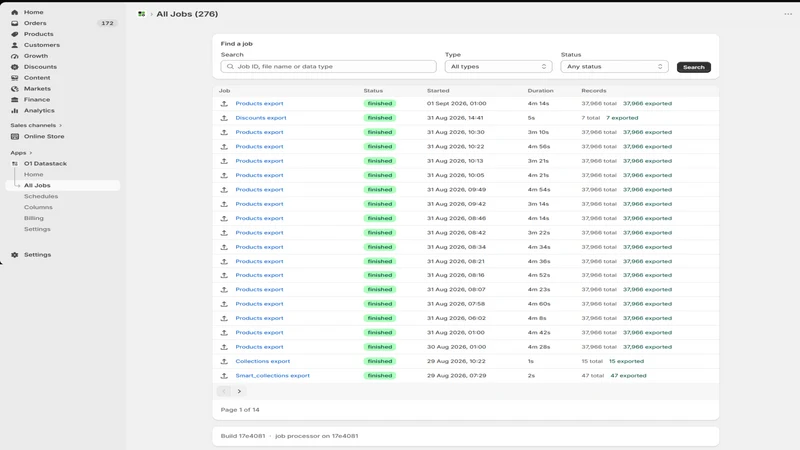Click the '47 exported' record count
This screenshot has width=800, height=450.
point(628,376)
